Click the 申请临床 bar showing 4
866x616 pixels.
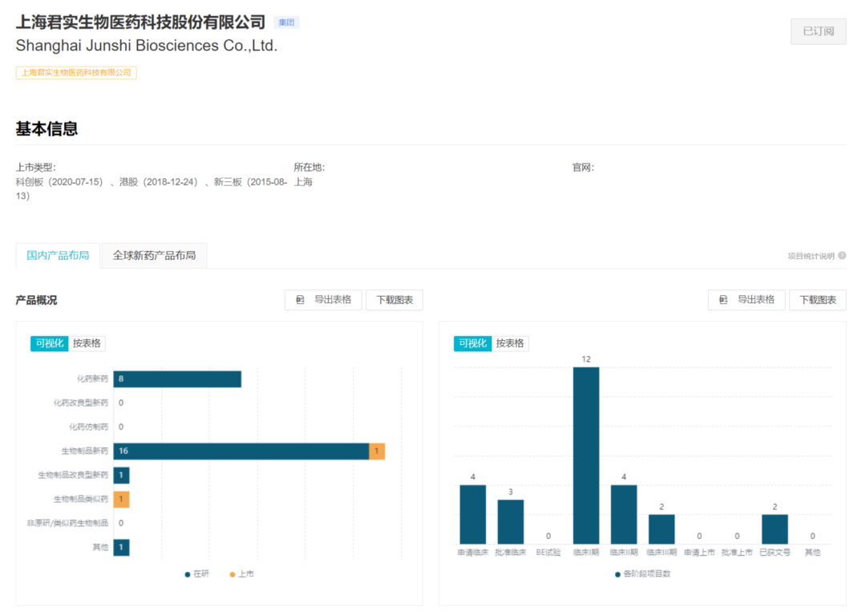(x=473, y=514)
